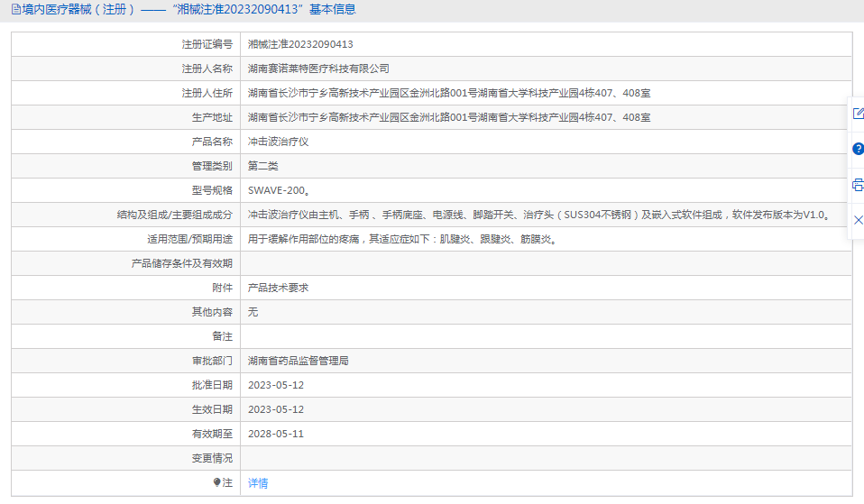
Task: Click the 其他内容 value 无
Action: (x=253, y=312)
